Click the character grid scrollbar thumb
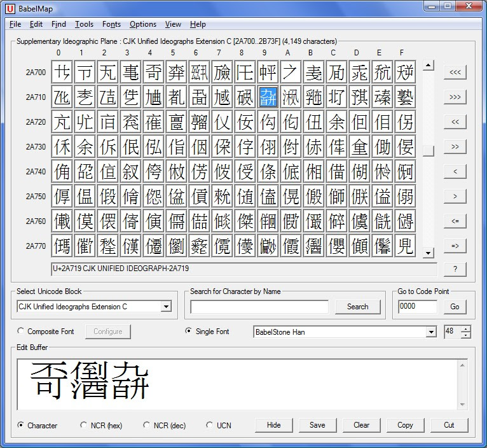487x448 pixels. pyautogui.click(x=429, y=151)
